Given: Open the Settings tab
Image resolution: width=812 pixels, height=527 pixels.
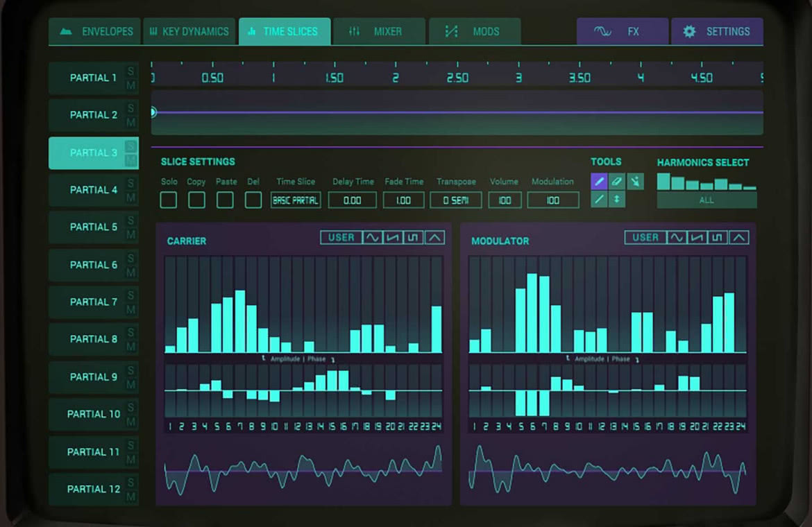Looking at the screenshot, I should (717, 31).
